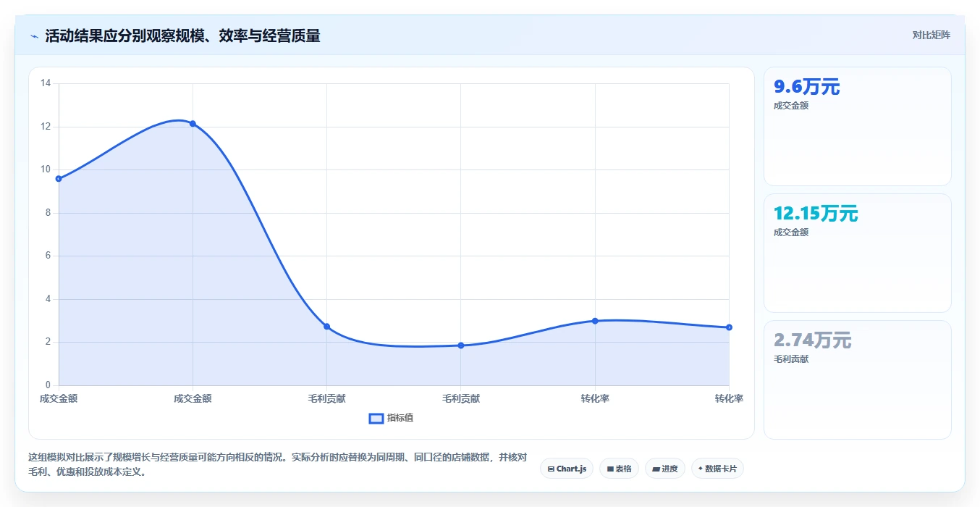Click the 2.74万元 card value
Image resolution: width=980 pixels, height=507 pixels.
pyautogui.click(x=812, y=340)
